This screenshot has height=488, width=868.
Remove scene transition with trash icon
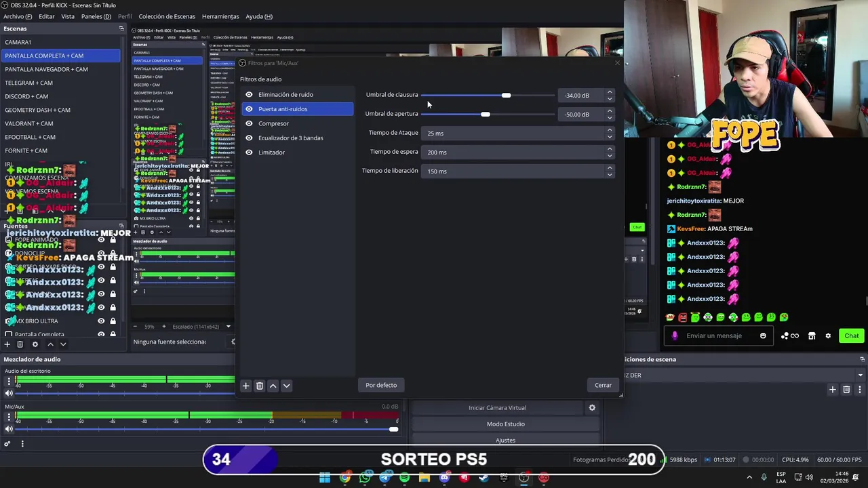tap(846, 390)
